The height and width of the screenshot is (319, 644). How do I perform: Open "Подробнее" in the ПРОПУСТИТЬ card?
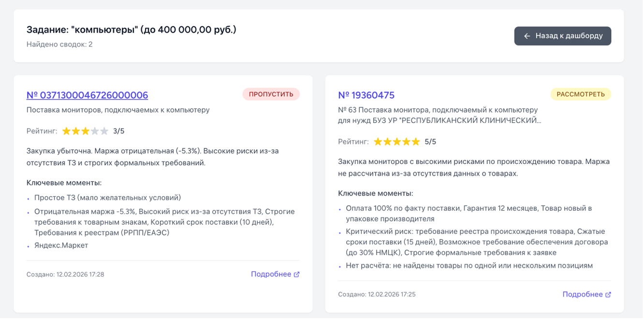[271, 274]
